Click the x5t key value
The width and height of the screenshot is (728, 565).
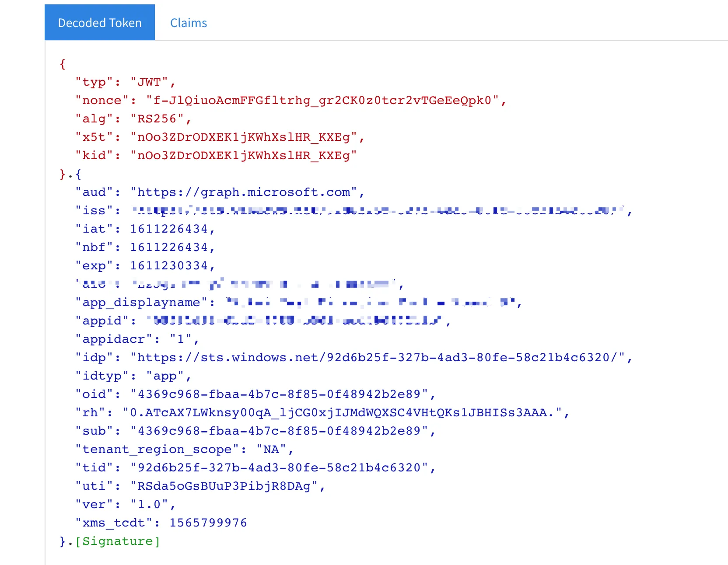click(244, 137)
